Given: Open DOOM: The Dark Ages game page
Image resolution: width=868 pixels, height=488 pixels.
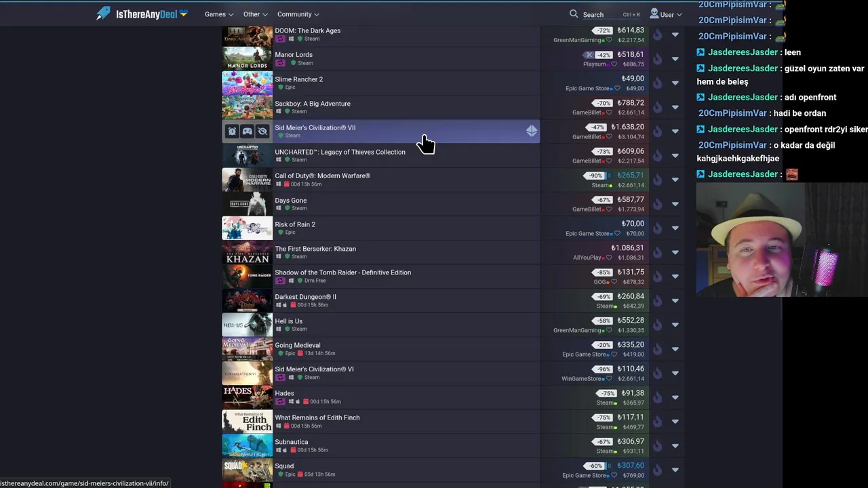Looking at the screenshot, I should point(307,30).
